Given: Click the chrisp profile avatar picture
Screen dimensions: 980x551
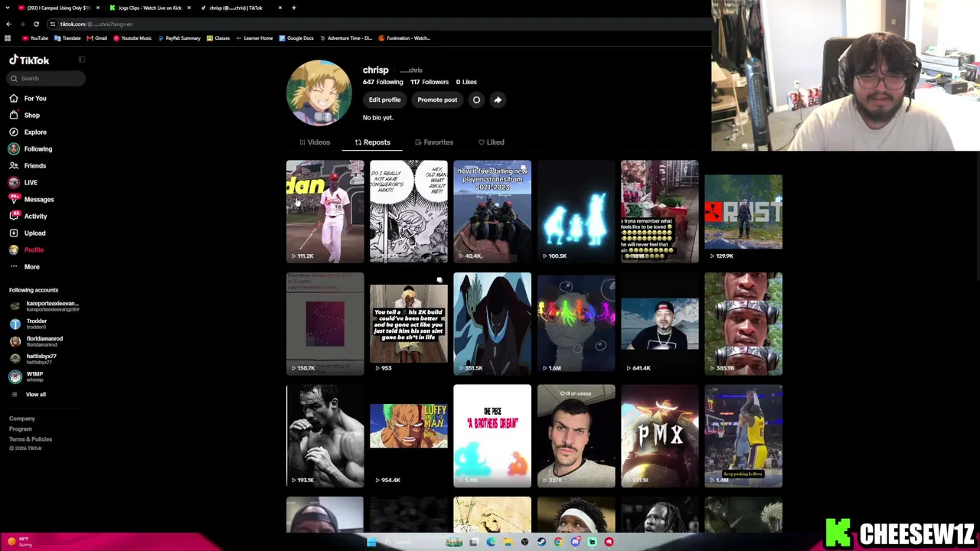Looking at the screenshot, I should [x=319, y=93].
